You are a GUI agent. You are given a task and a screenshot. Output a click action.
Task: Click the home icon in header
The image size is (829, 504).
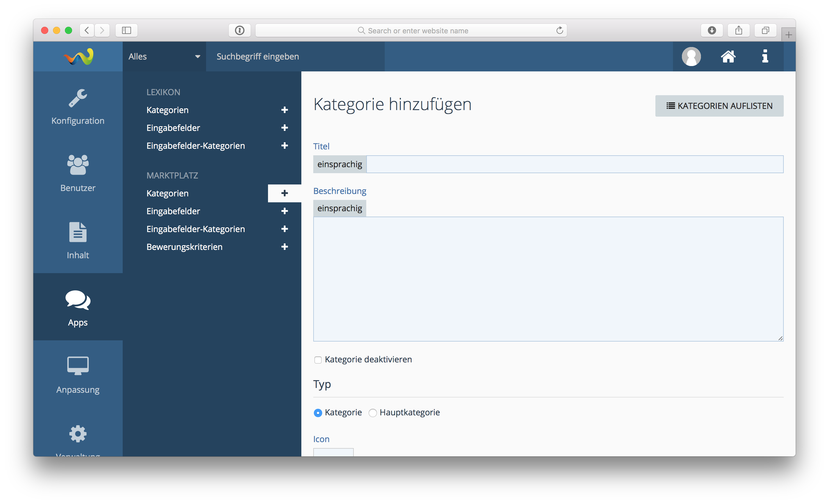click(728, 57)
